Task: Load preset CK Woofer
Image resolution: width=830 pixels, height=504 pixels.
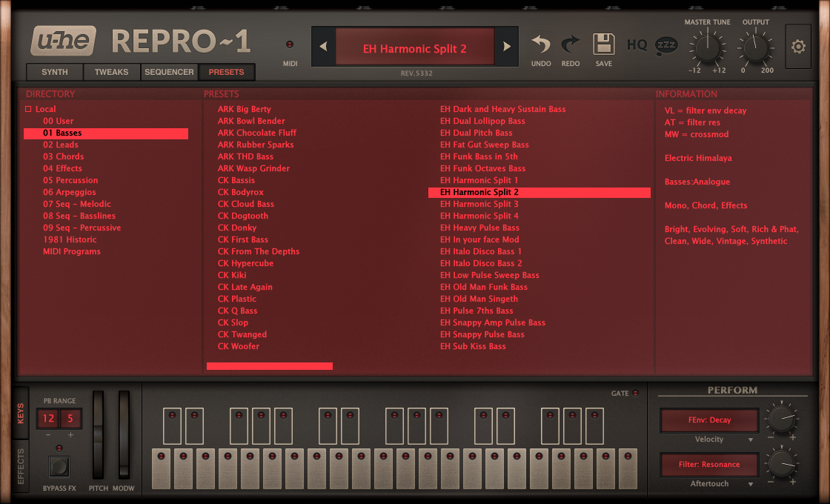Action: [238, 346]
